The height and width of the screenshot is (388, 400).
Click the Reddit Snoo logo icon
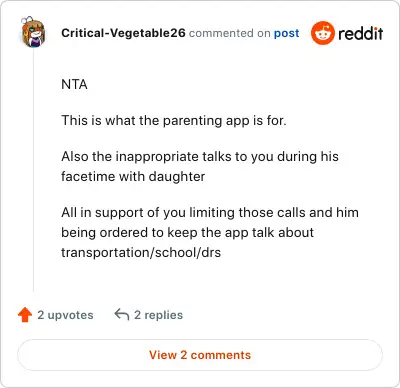[x=322, y=33]
